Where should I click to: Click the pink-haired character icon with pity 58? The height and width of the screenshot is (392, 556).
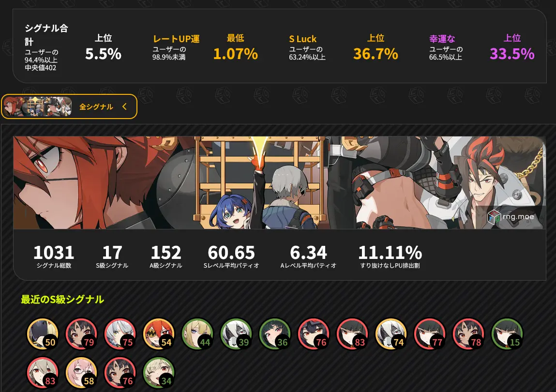81,373
